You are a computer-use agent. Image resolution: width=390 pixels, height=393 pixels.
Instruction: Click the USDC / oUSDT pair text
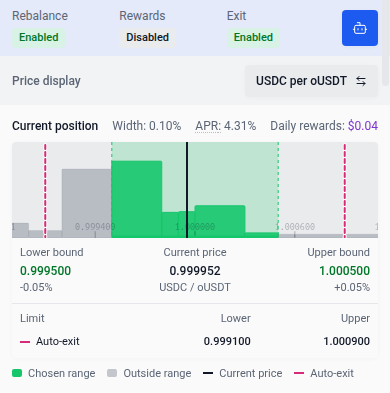click(195, 287)
